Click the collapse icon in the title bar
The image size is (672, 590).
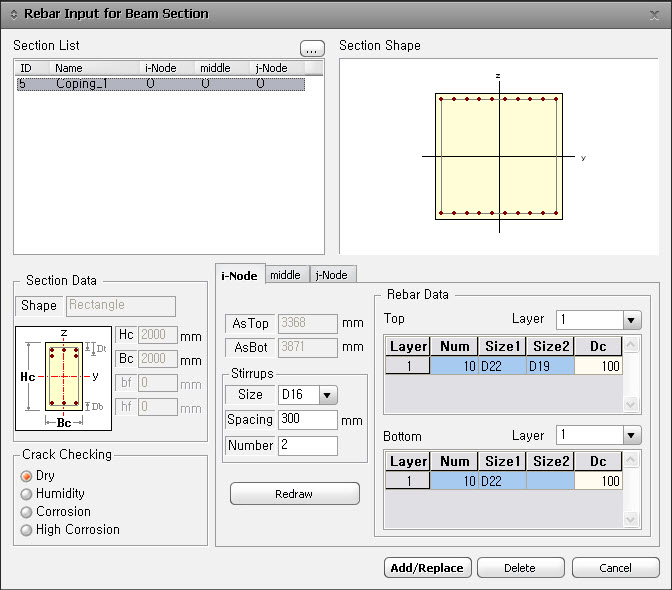[13, 14]
